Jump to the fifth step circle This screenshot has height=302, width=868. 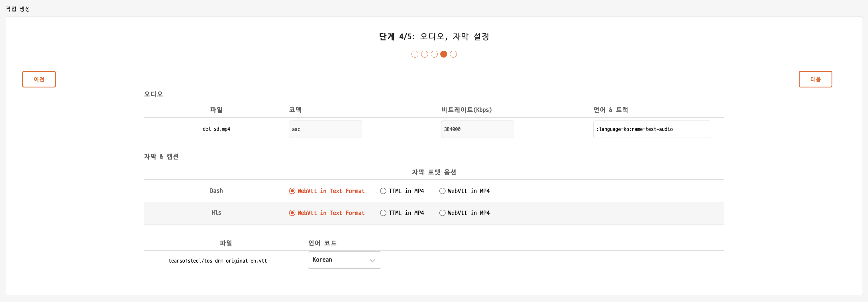pyautogui.click(x=453, y=54)
